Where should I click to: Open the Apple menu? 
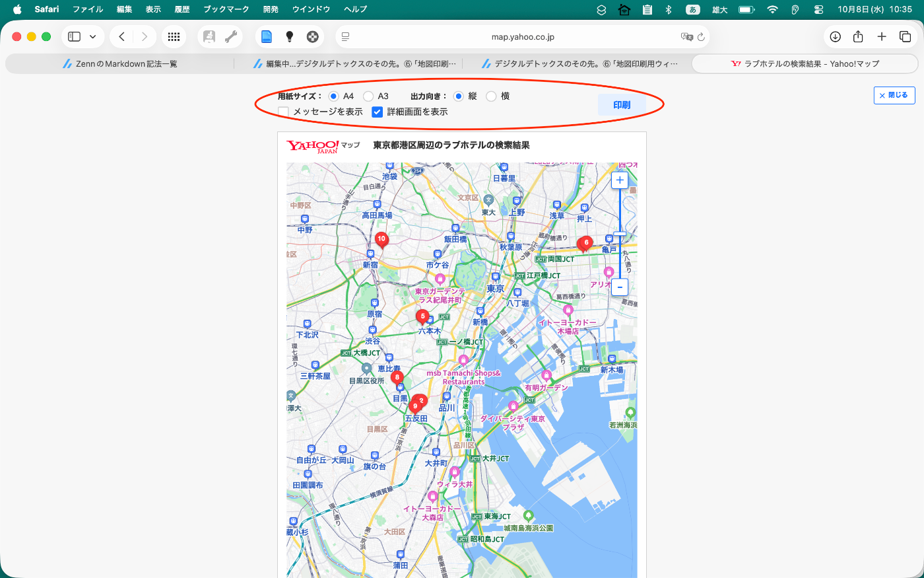(x=17, y=9)
